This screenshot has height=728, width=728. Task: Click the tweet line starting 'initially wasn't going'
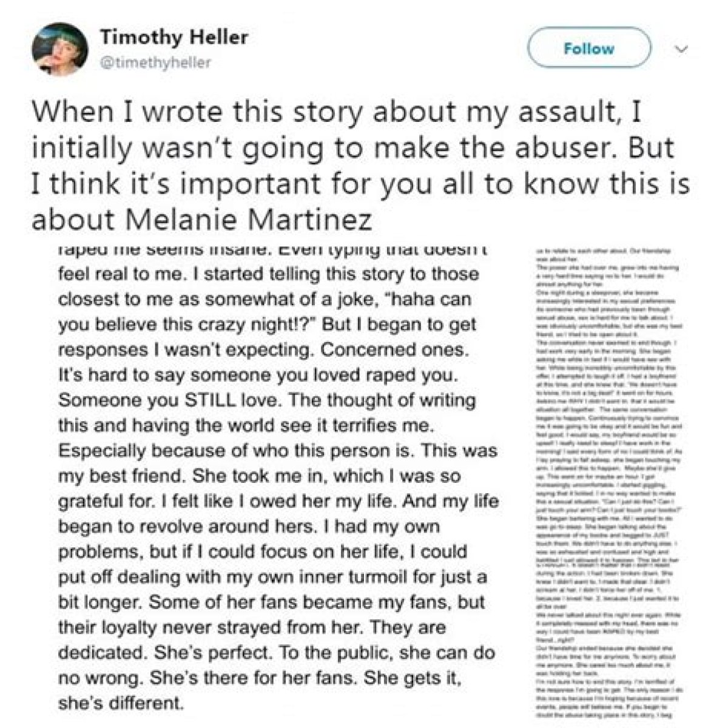tap(357, 149)
